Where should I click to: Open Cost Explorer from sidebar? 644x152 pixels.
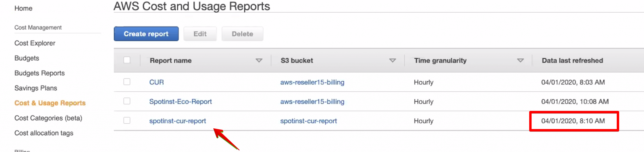(x=35, y=43)
